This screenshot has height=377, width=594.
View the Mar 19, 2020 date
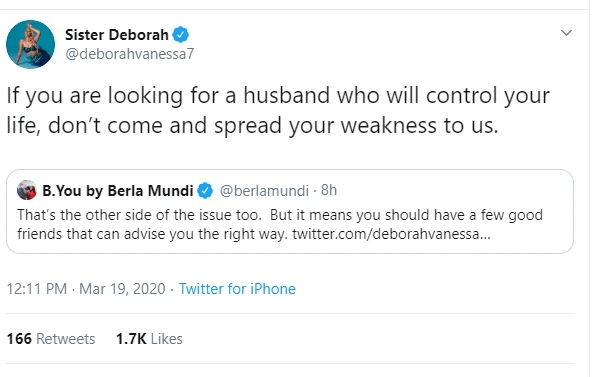coord(122,289)
